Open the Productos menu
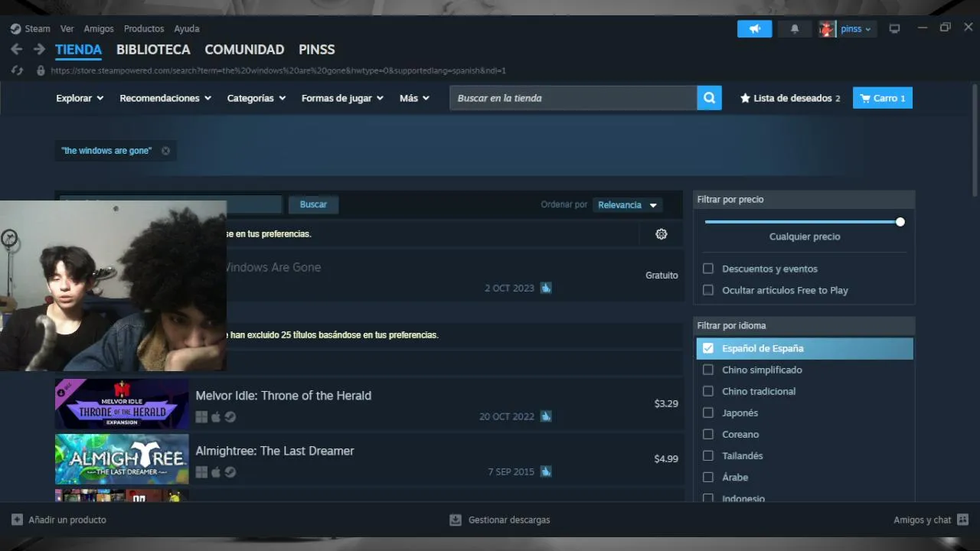 pyautogui.click(x=144, y=29)
